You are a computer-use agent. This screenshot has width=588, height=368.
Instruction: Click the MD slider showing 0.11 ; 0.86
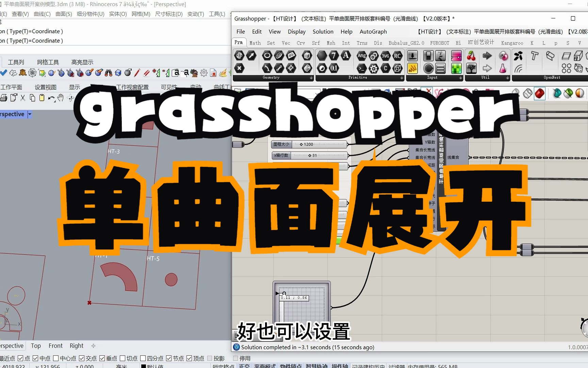pyautogui.click(x=294, y=298)
